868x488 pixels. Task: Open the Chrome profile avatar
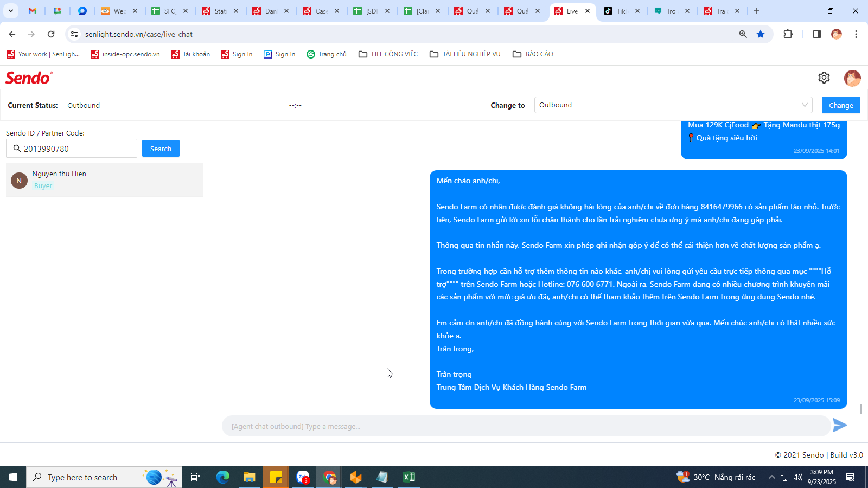[x=837, y=34]
